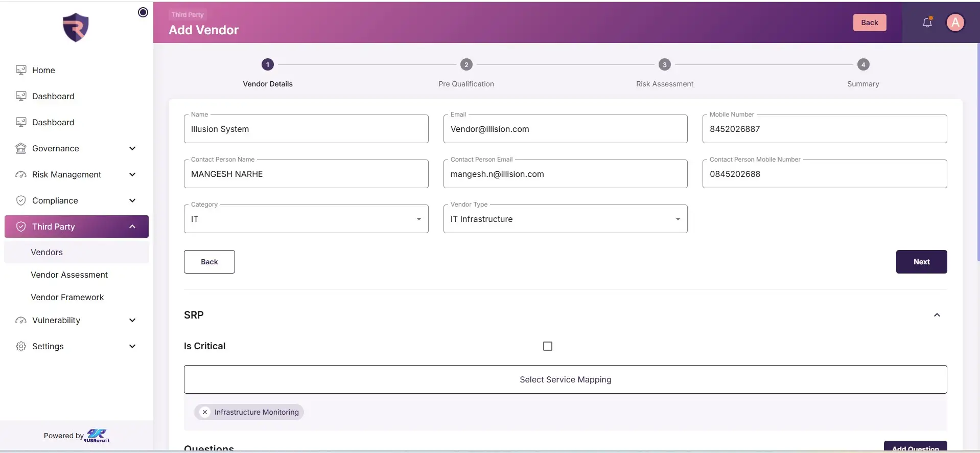
Task: Click the Next button
Action: click(921, 262)
